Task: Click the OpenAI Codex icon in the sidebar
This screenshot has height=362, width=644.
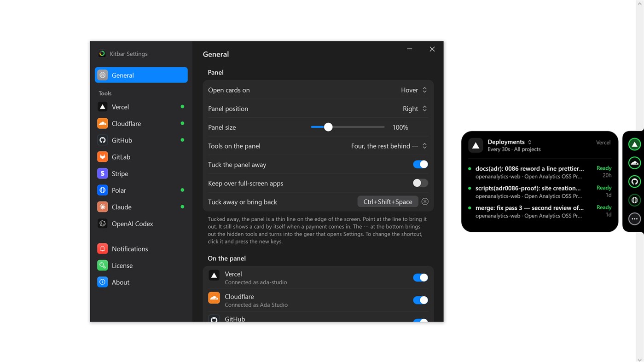Action: tap(103, 224)
